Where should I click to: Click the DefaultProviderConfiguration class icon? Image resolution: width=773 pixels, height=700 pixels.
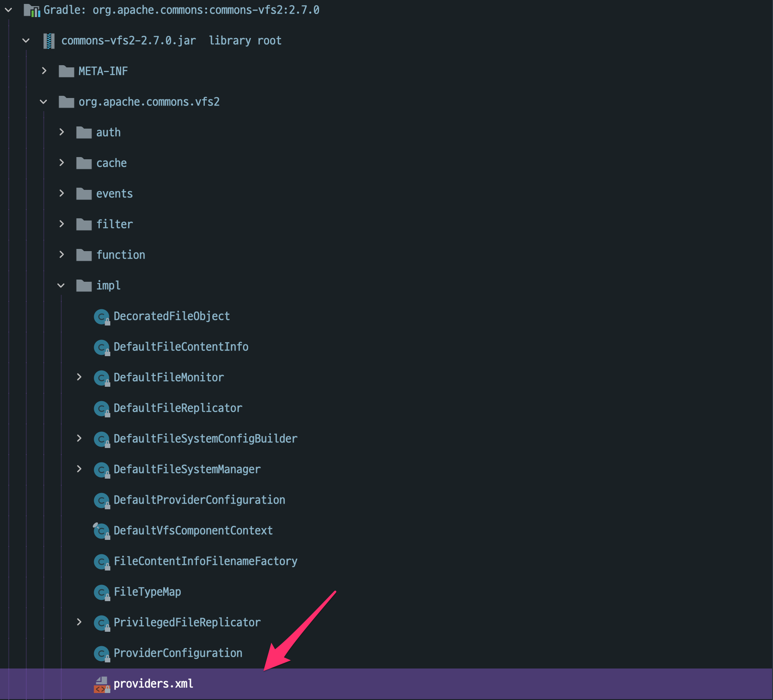tap(102, 500)
